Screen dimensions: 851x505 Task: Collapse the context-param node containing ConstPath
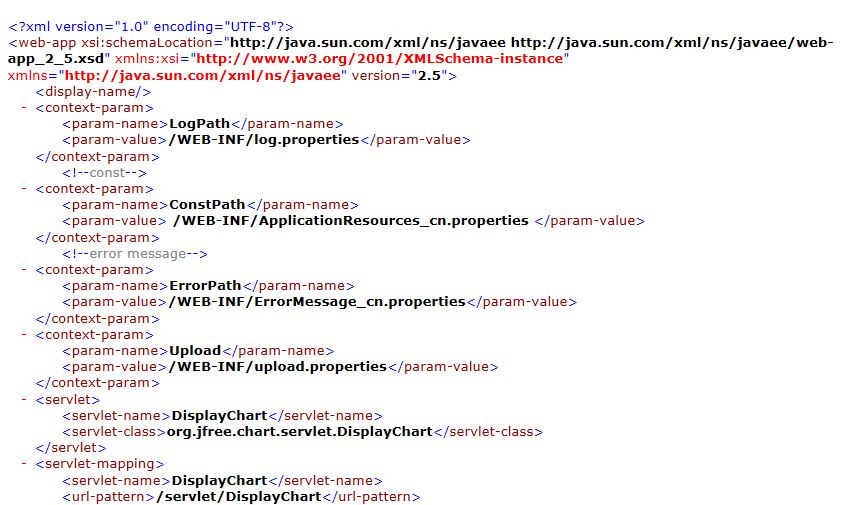point(24,189)
